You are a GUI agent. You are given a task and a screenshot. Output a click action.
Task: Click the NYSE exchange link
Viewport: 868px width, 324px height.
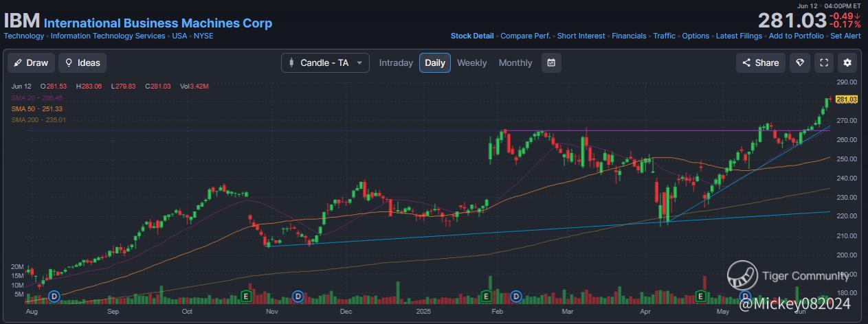(203, 36)
